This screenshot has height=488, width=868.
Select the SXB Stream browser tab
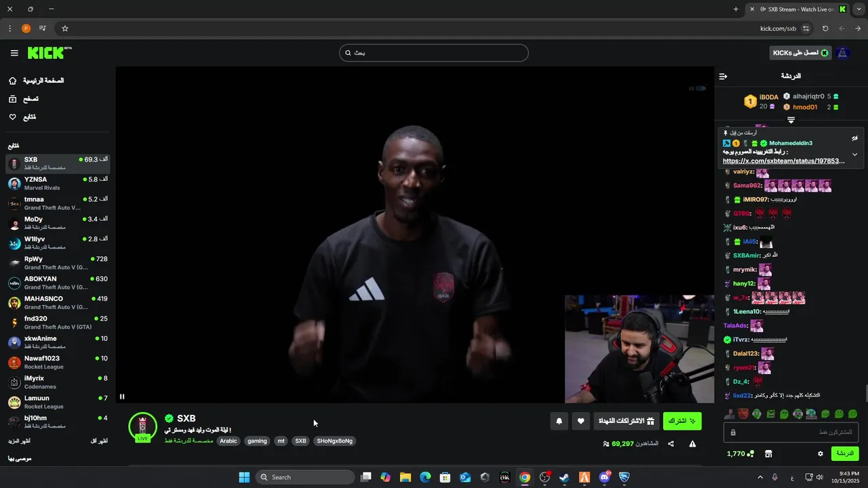[797, 9]
